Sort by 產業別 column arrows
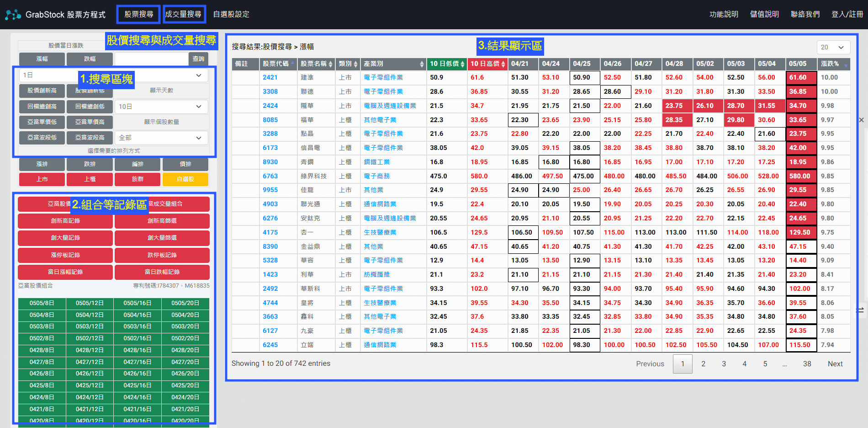 [x=422, y=64]
